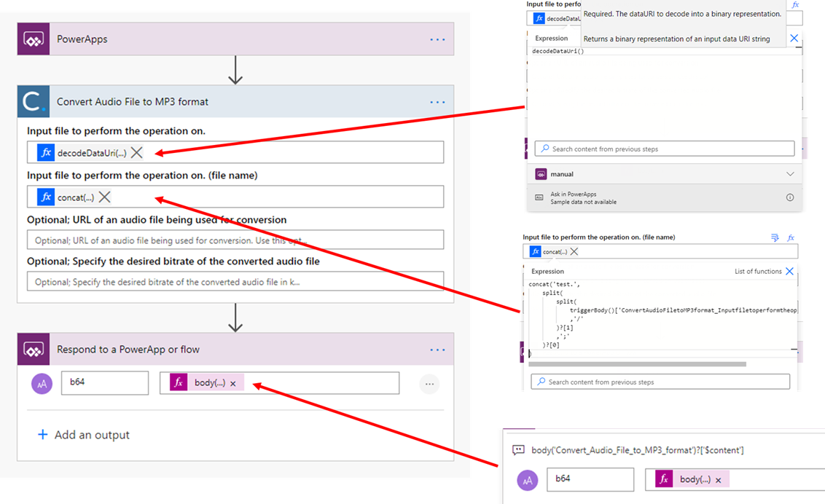Remove the decodeDataUri expression token in the flow

pyautogui.click(x=137, y=153)
